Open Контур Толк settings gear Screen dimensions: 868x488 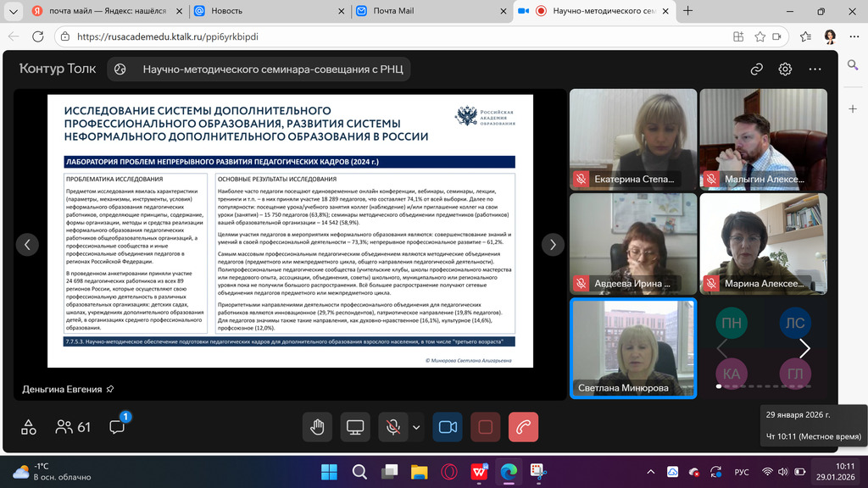pyautogui.click(x=786, y=69)
